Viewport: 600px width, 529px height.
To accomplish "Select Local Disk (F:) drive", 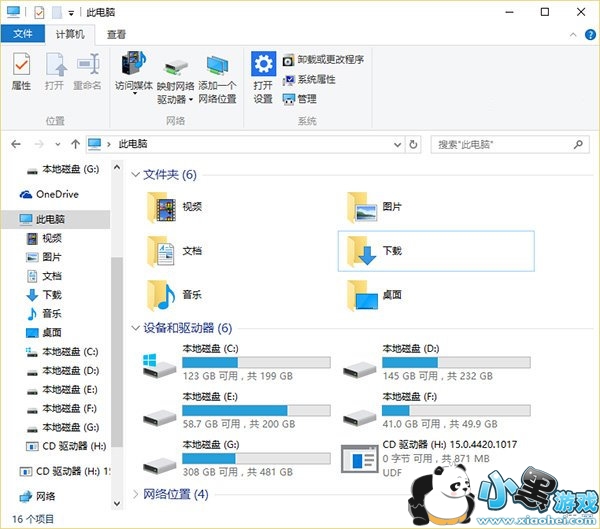I will (x=437, y=410).
